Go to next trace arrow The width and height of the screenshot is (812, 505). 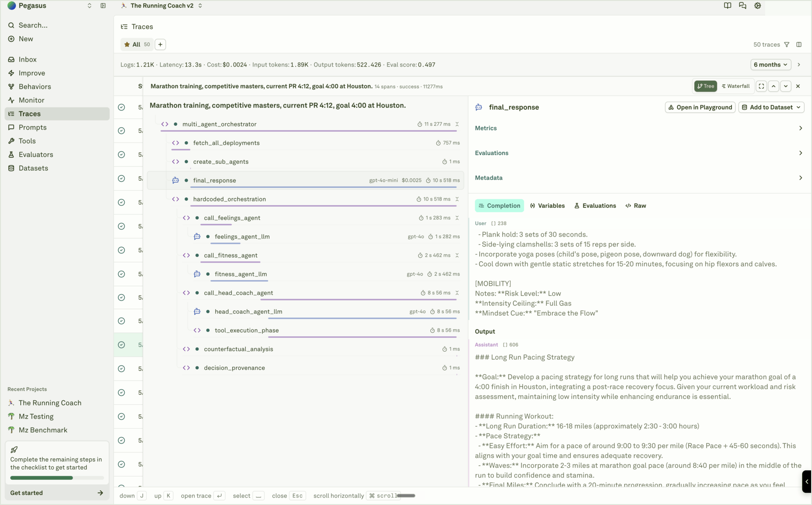785,86
